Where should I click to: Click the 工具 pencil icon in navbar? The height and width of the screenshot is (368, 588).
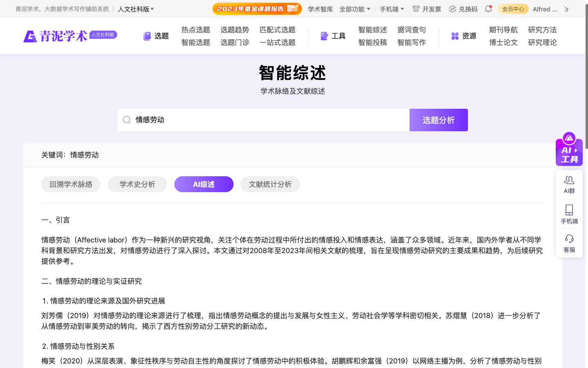point(324,36)
